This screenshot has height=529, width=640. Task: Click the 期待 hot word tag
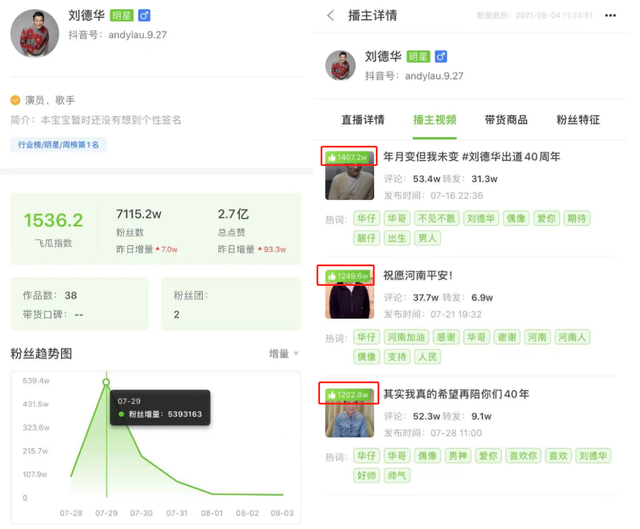(x=577, y=218)
